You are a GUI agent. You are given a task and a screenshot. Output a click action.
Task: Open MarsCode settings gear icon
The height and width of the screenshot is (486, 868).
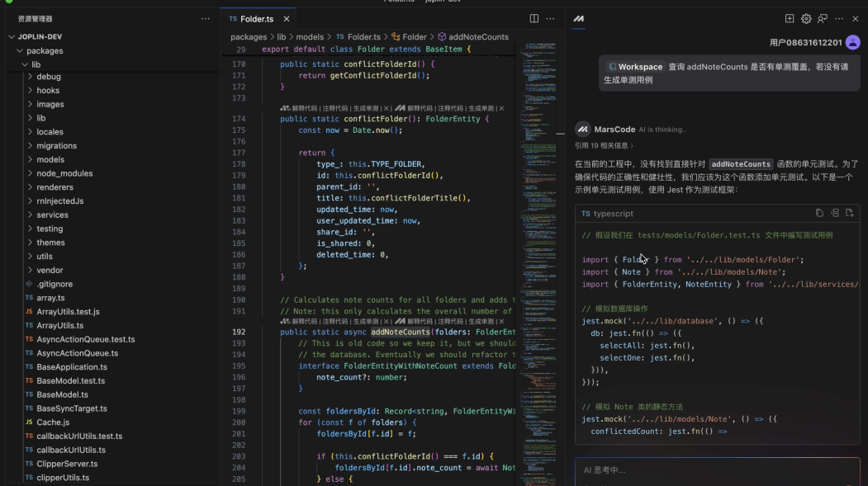[x=806, y=19]
